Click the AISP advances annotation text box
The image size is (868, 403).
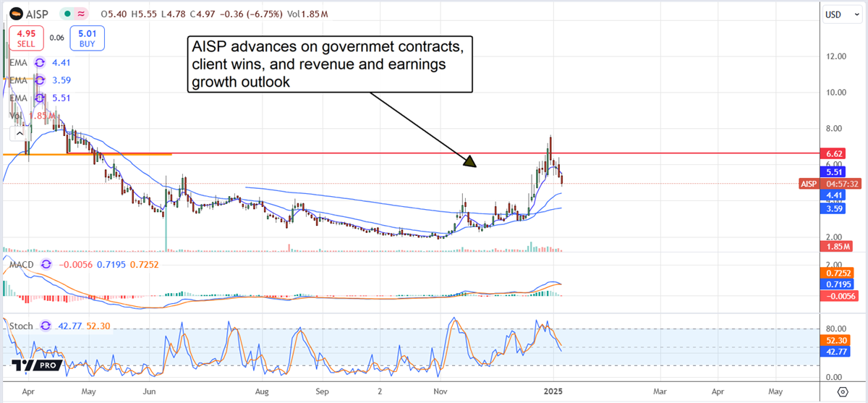(330, 64)
